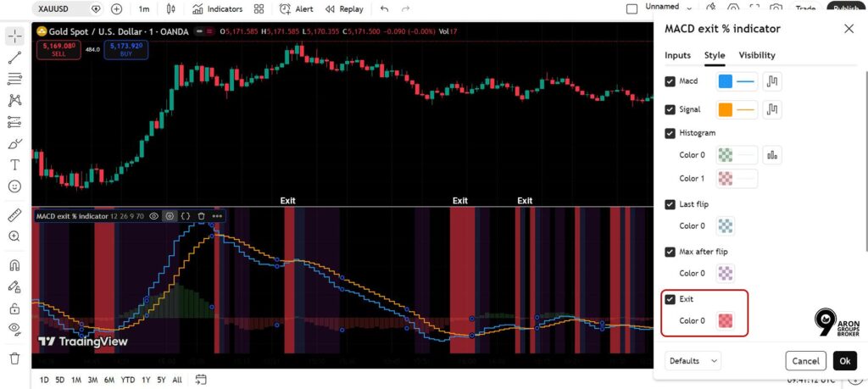Uncheck the Max after flip checkbox
Image resolution: width=868 pixels, height=389 pixels.
(x=670, y=252)
